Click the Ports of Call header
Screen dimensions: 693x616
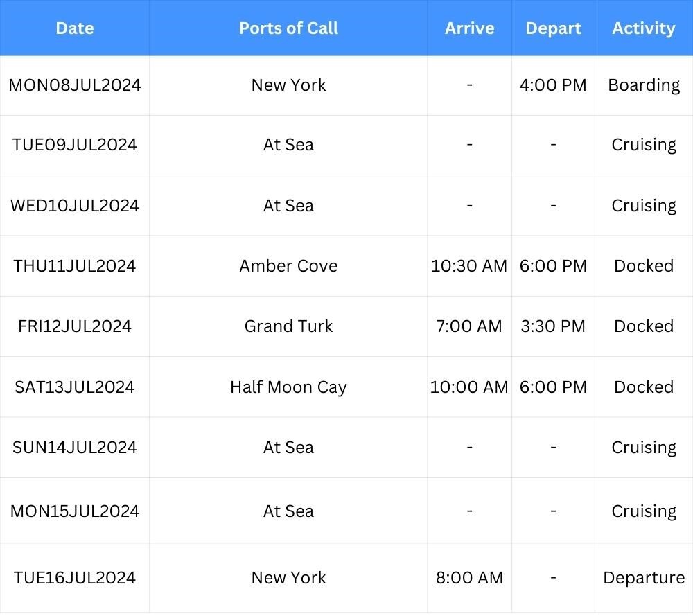(288, 28)
